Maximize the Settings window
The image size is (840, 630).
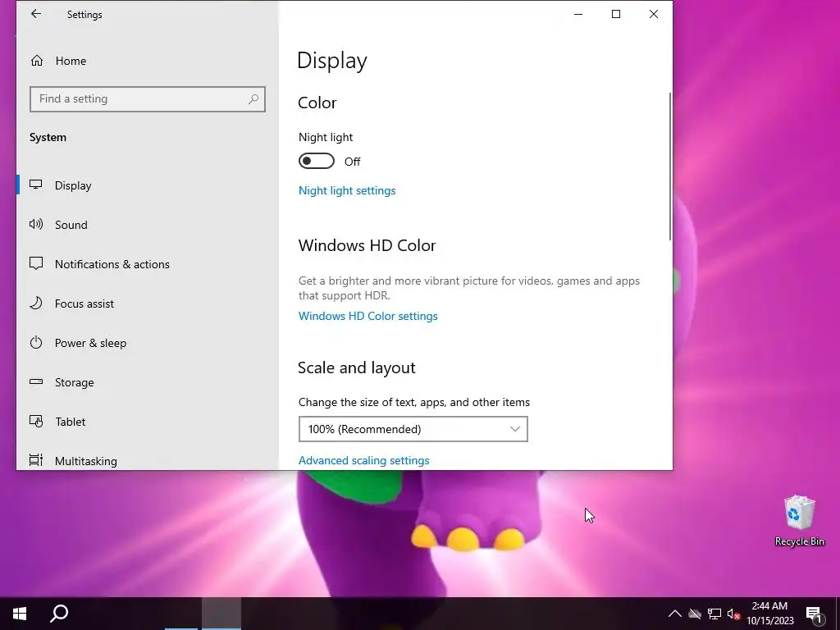[x=616, y=14]
